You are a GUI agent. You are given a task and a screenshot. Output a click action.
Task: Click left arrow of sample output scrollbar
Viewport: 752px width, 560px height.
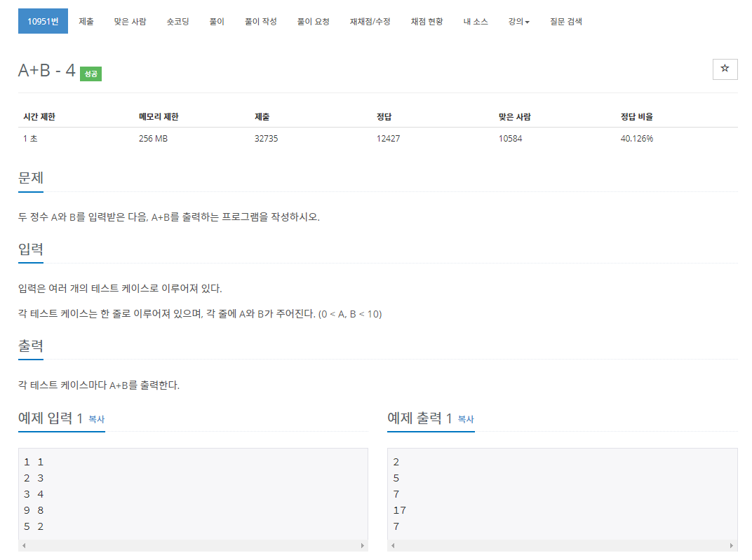394,545
